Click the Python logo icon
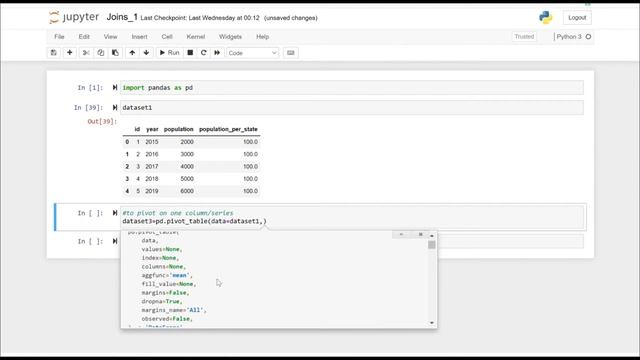 [546, 17]
